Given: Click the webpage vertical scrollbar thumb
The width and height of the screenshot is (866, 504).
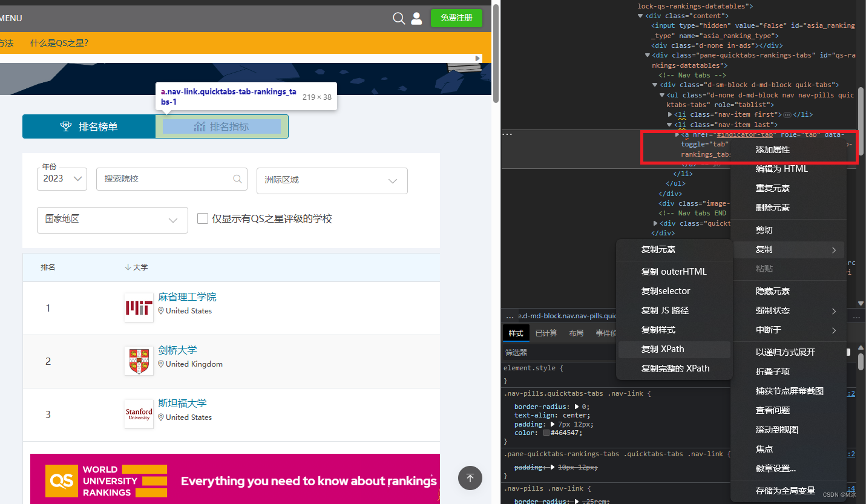Looking at the screenshot, I should pyautogui.click(x=496, y=54).
